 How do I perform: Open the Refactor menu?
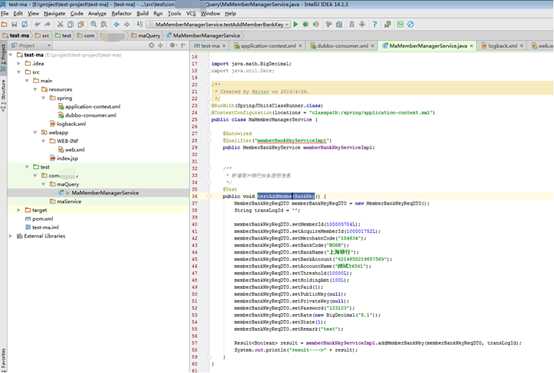coord(121,13)
